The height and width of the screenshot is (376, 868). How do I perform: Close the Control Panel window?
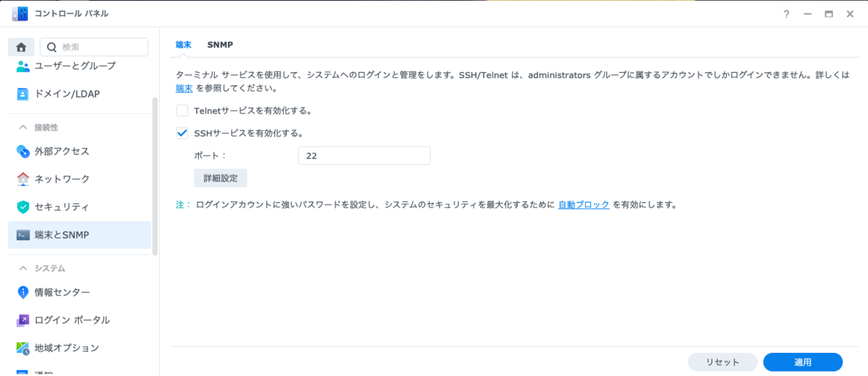(x=850, y=14)
